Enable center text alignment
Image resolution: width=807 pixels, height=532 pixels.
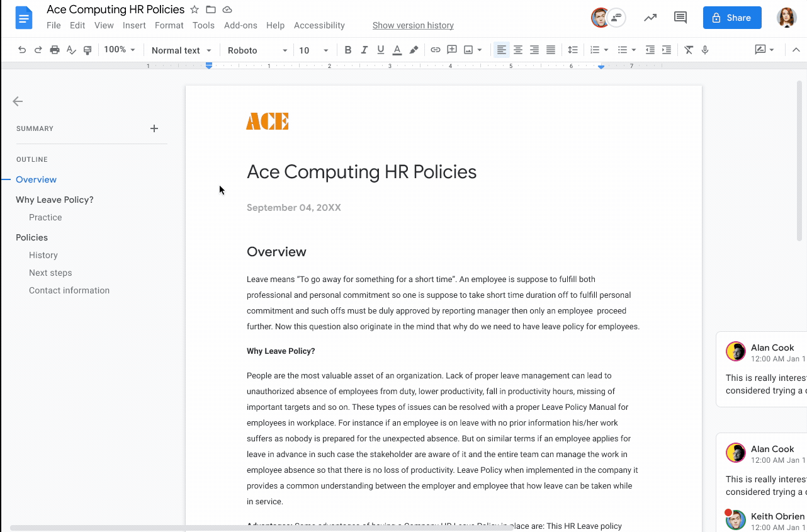517,49
